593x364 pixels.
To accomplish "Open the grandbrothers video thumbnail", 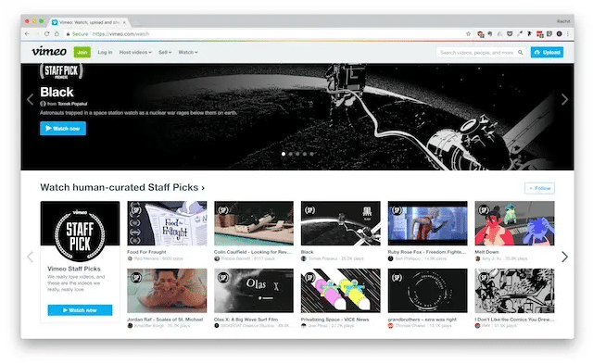I will click(428, 291).
